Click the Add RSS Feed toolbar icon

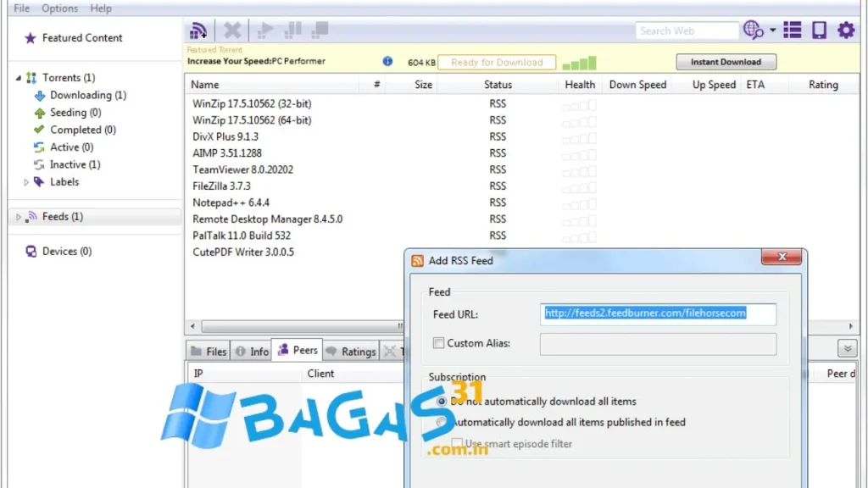198,30
